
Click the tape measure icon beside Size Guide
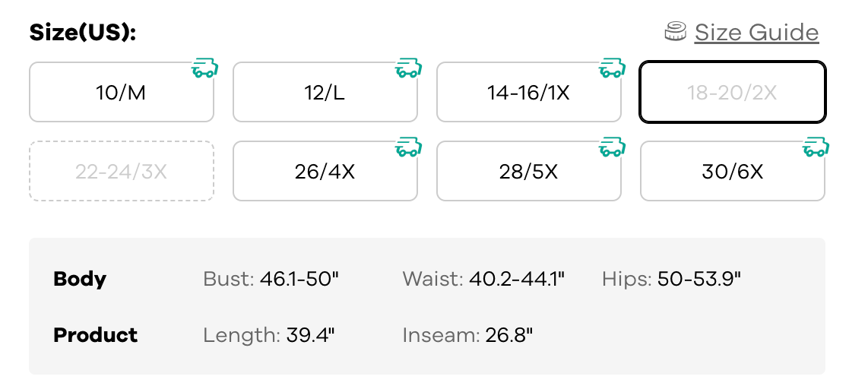[x=676, y=32]
